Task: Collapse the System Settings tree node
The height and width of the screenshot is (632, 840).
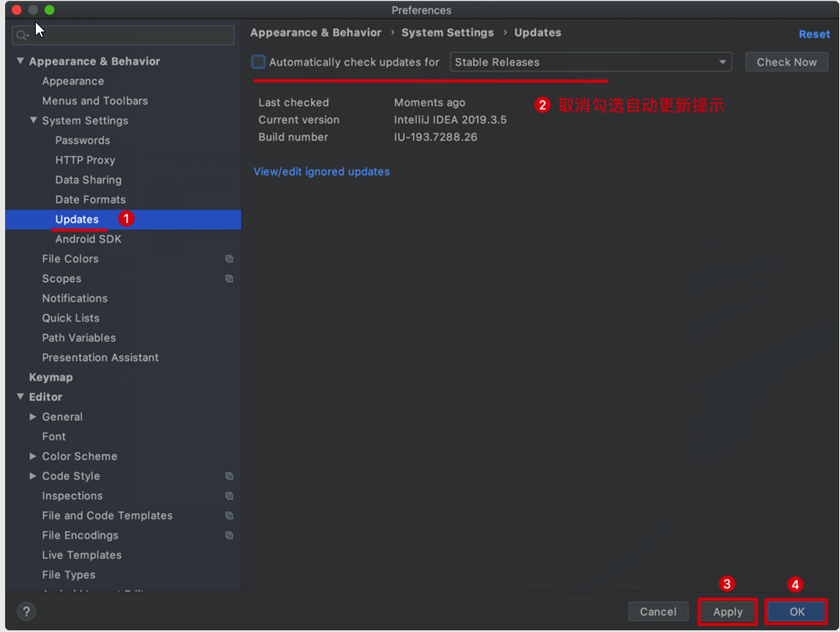Action: pos(33,120)
